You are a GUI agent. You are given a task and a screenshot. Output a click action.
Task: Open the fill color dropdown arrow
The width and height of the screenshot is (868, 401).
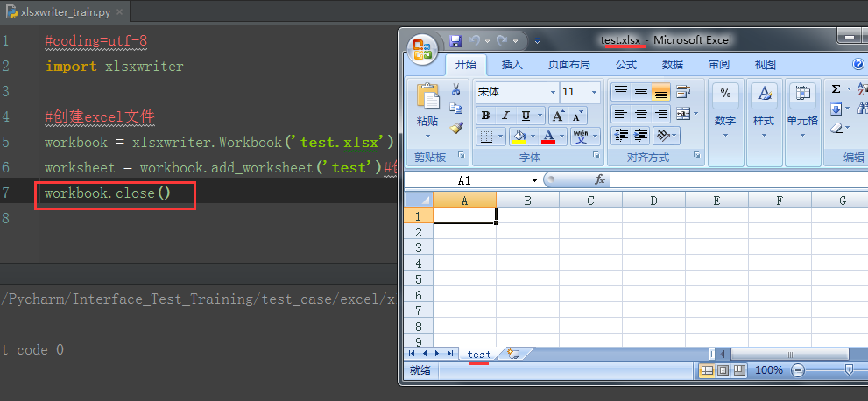click(533, 136)
